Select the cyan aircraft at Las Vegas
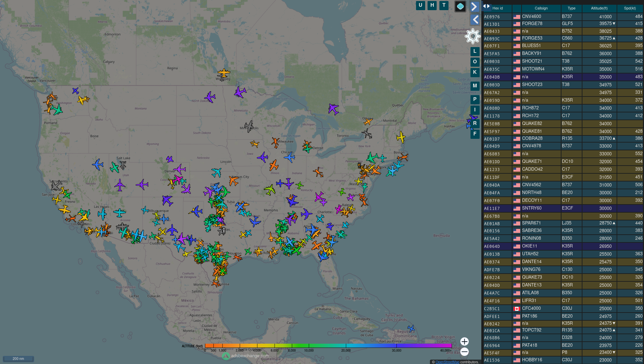Screen dimensions: 644x364 coord(102,214)
